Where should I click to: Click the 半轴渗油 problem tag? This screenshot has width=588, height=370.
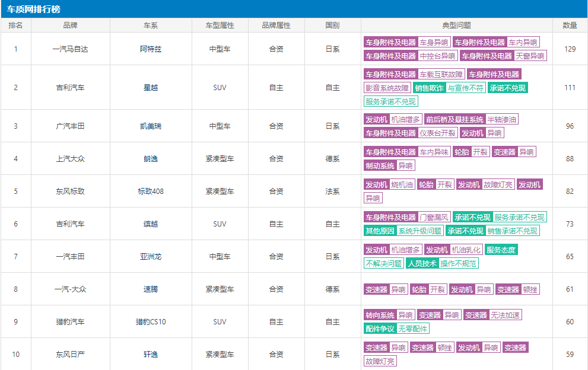pyautogui.click(x=501, y=120)
